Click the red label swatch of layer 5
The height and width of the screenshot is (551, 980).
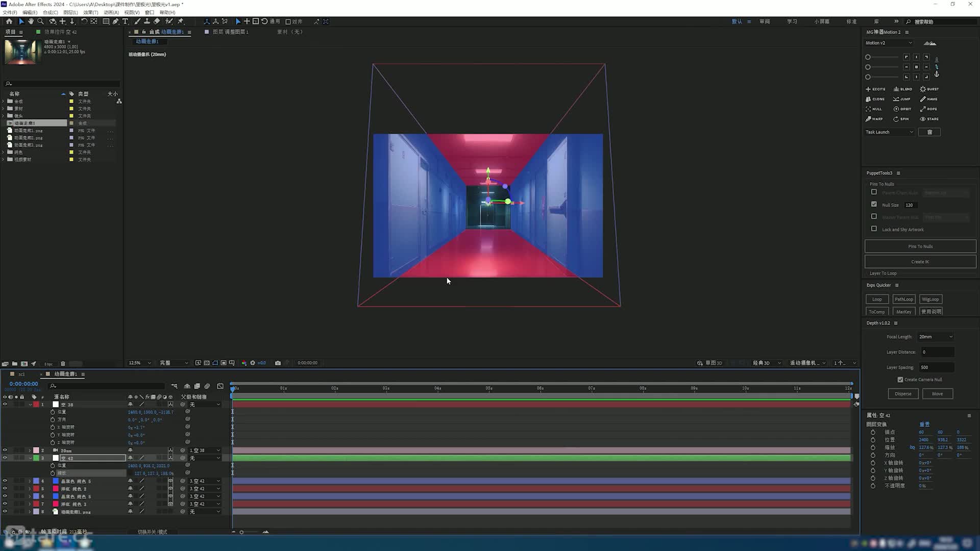pyautogui.click(x=36, y=489)
